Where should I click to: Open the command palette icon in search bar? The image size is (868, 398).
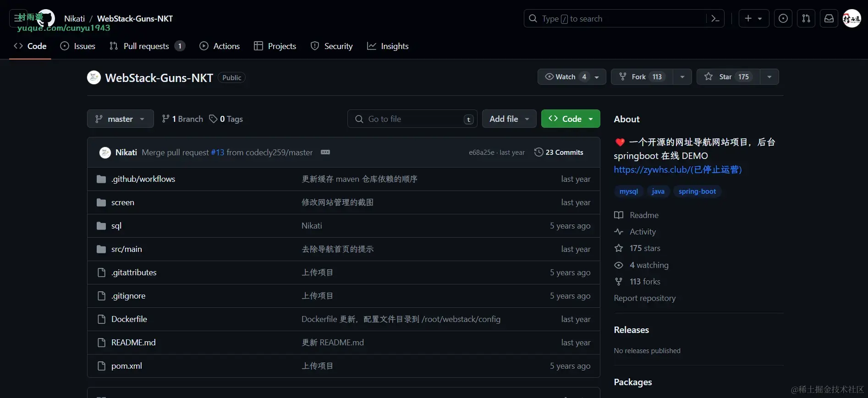point(715,19)
